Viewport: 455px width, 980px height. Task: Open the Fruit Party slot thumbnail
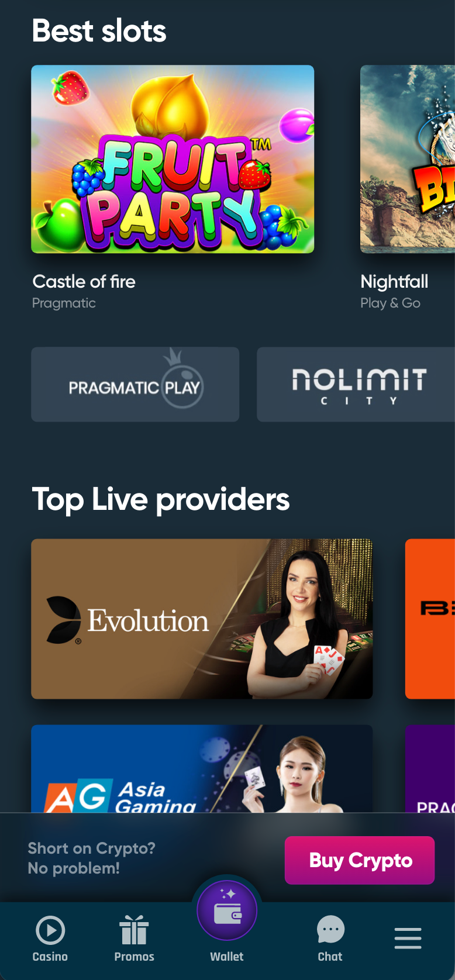[x=173, y=159]
